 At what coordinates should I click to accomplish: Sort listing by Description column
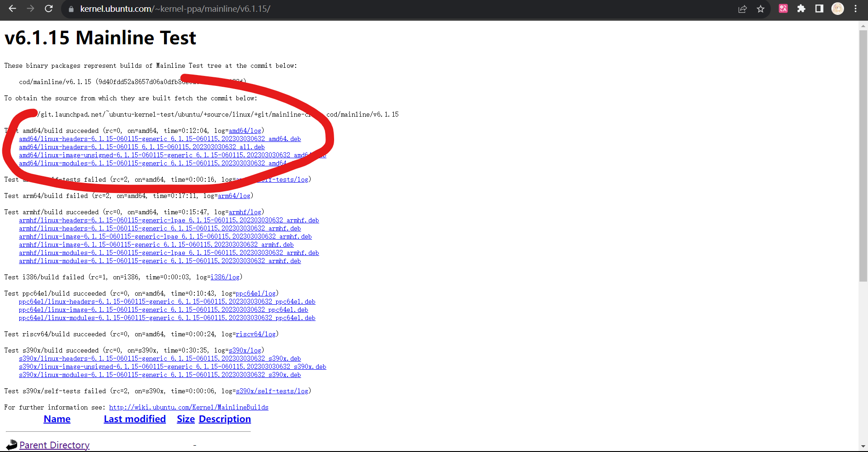coord(225,419)
